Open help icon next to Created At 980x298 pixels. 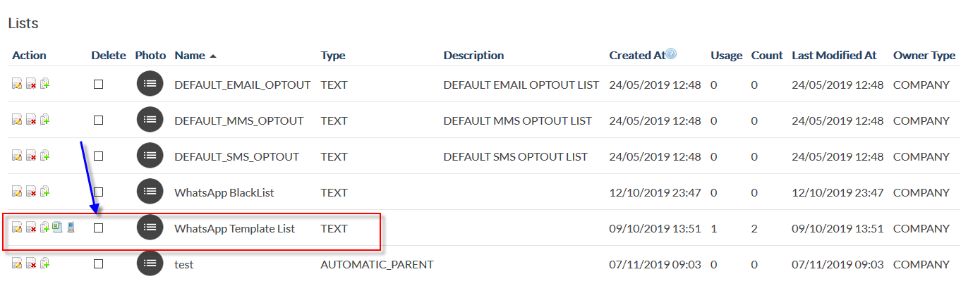[x=672, y=54]
